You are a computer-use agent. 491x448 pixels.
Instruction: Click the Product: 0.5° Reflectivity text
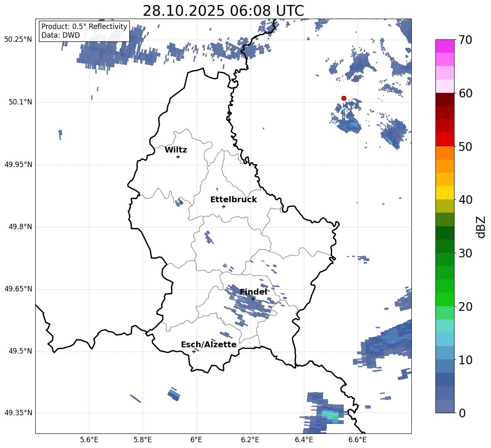tap(84, 26)
